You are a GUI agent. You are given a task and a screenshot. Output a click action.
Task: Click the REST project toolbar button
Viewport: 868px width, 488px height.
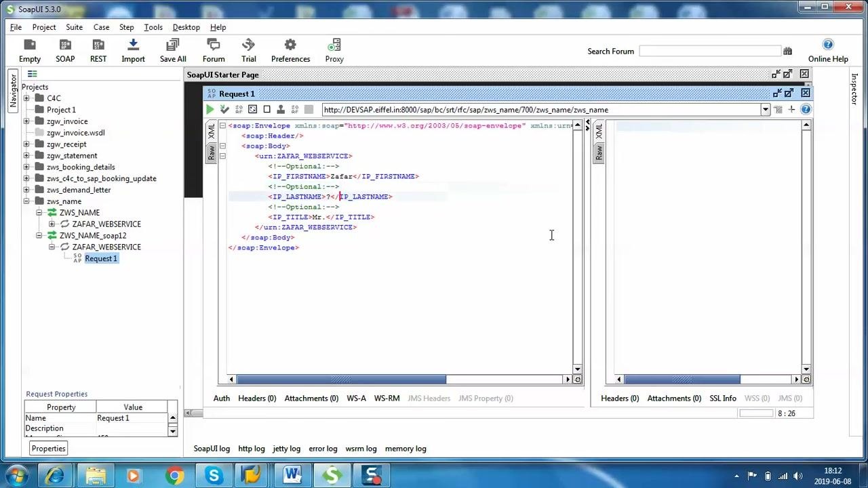(x=98, y=51)
